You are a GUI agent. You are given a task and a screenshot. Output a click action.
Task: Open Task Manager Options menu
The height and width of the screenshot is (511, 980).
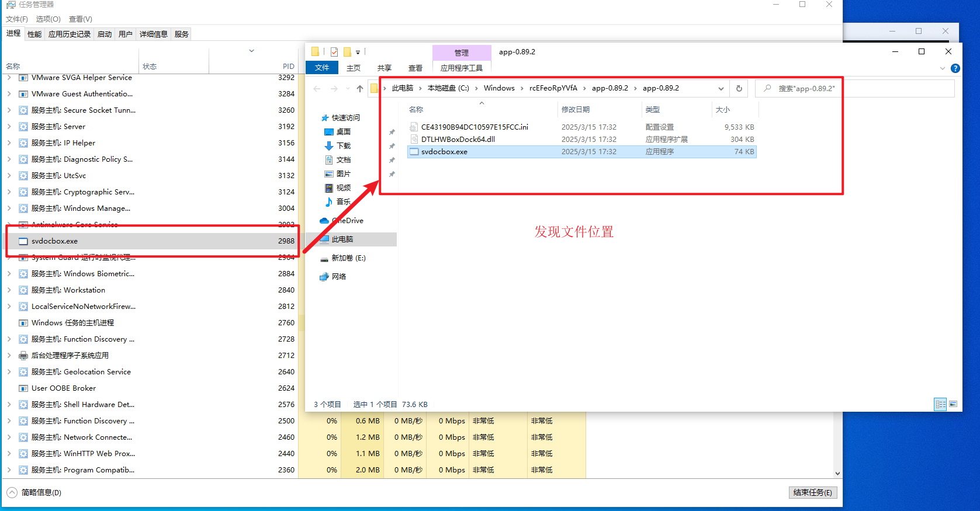(x=48, y=19)
